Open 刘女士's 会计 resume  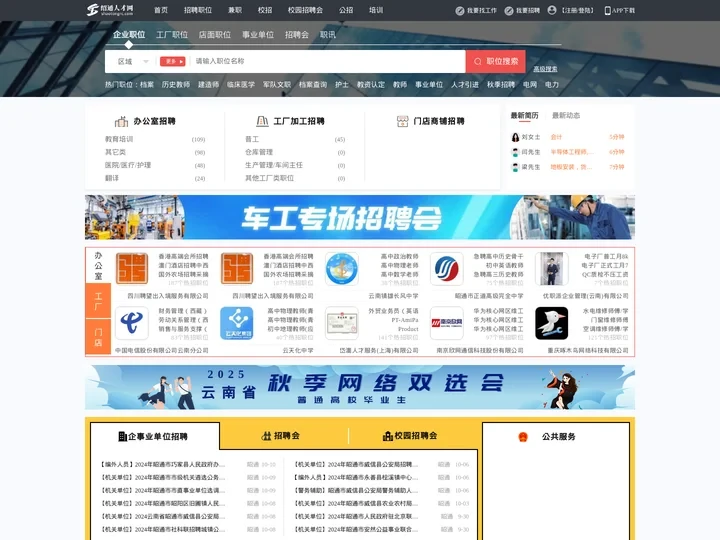click(556, 137)
